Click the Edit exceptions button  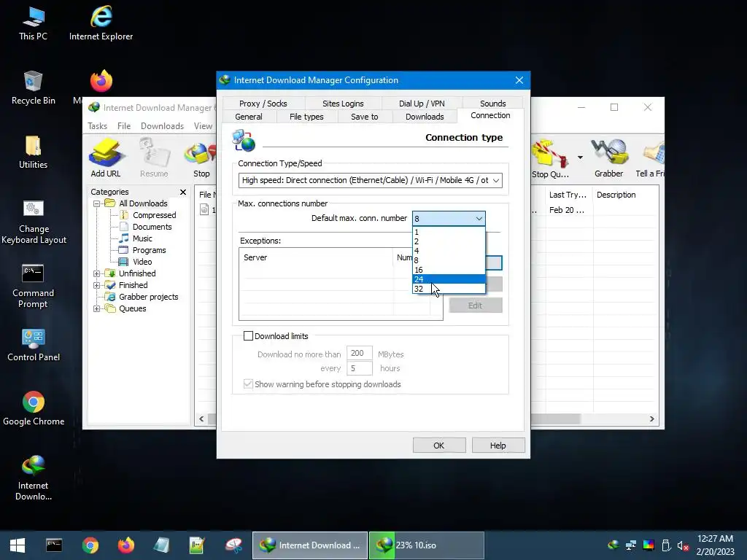click(x=475, y=306)
